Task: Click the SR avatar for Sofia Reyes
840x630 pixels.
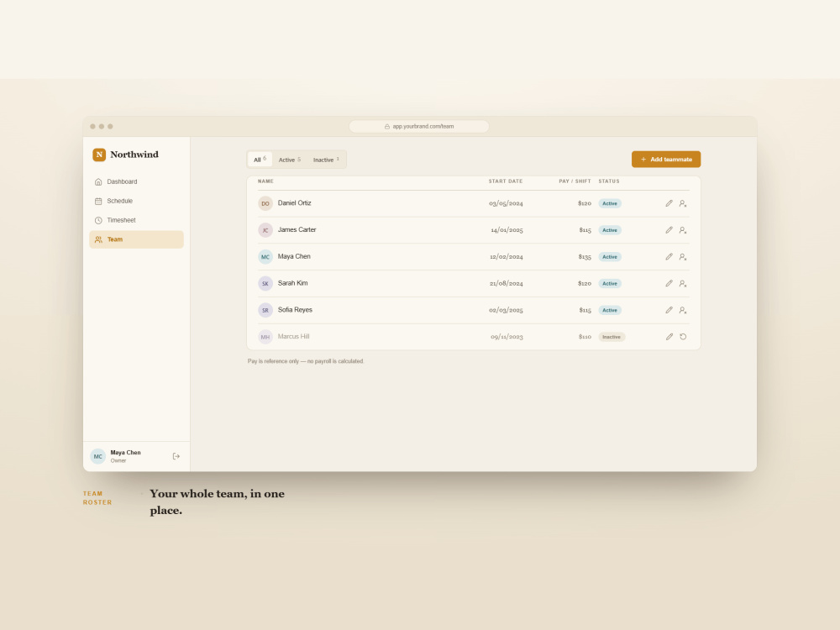Action: [x=265, y=310]
